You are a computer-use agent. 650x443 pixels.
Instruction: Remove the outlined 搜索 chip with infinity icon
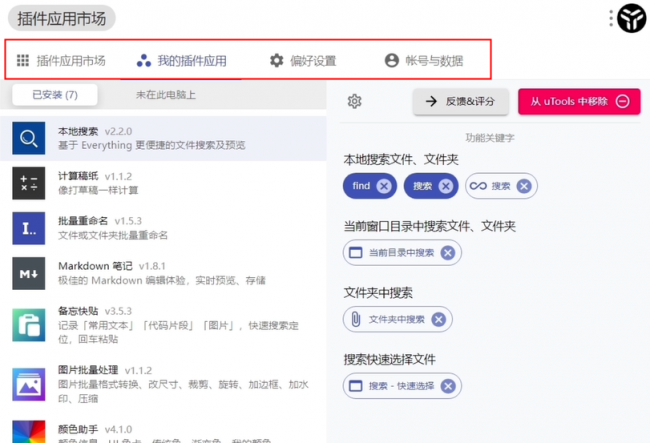[524, 186]
